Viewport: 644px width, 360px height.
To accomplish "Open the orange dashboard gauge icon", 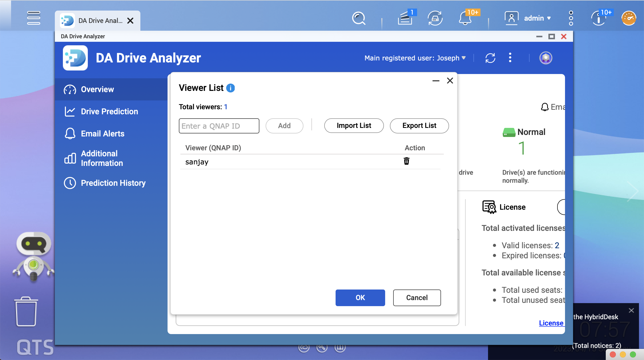I will [629, 18].
